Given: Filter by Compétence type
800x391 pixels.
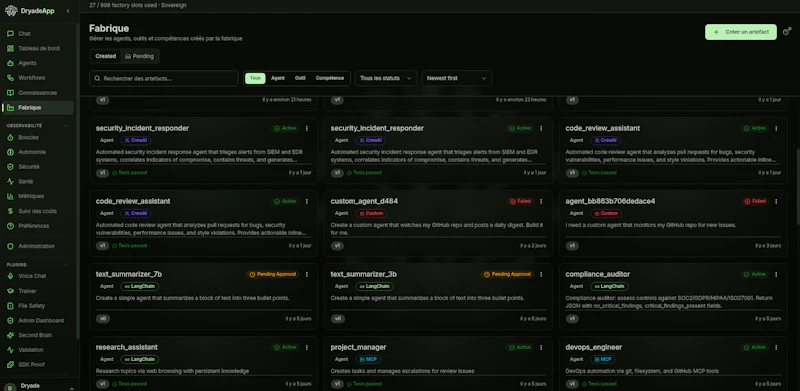Looking at the screenshot, I should point(330,78).
